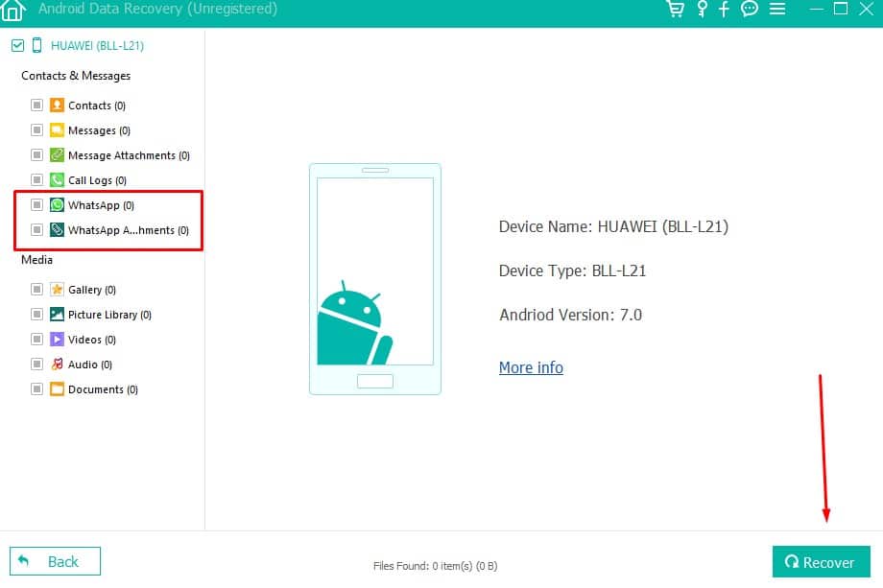Toggle the Documents checkbox
The height and width of the screenshot is (588, 883).
36,389
